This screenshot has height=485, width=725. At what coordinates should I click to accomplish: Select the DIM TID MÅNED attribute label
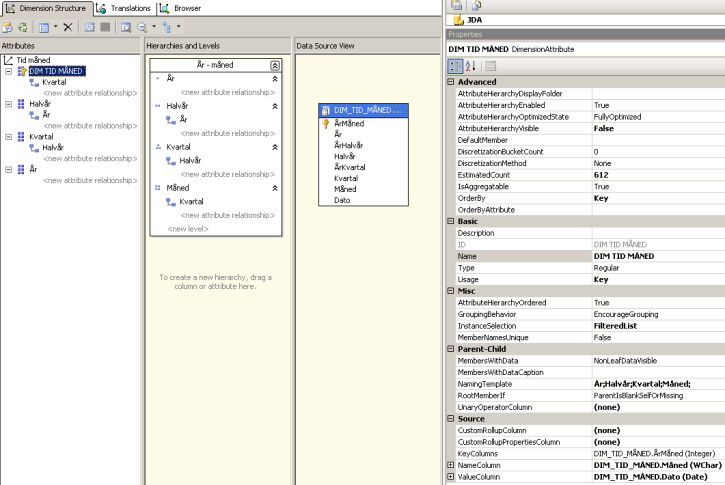[x=57, y=71]
